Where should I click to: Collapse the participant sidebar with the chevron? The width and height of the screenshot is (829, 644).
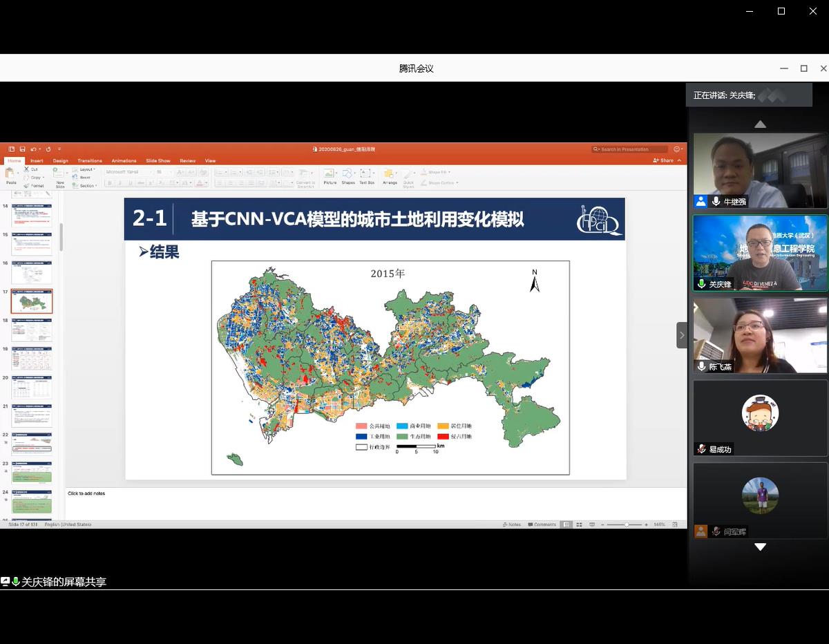click(x=682, y=335)
